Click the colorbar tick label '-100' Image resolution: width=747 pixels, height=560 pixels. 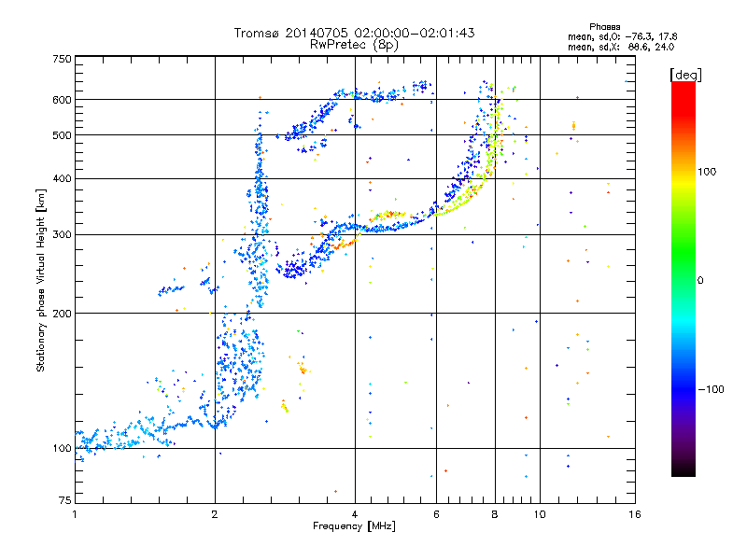[711, 389]
